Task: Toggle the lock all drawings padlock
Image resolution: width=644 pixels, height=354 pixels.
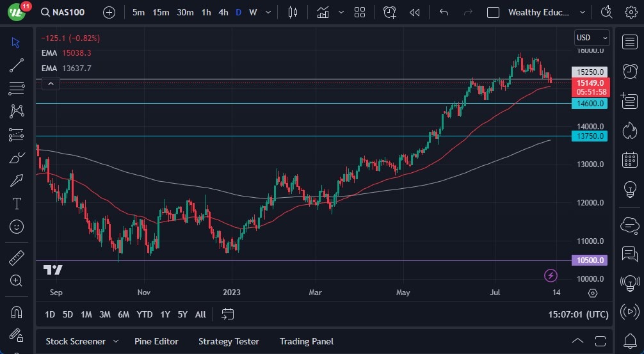Action: point(17,335)
